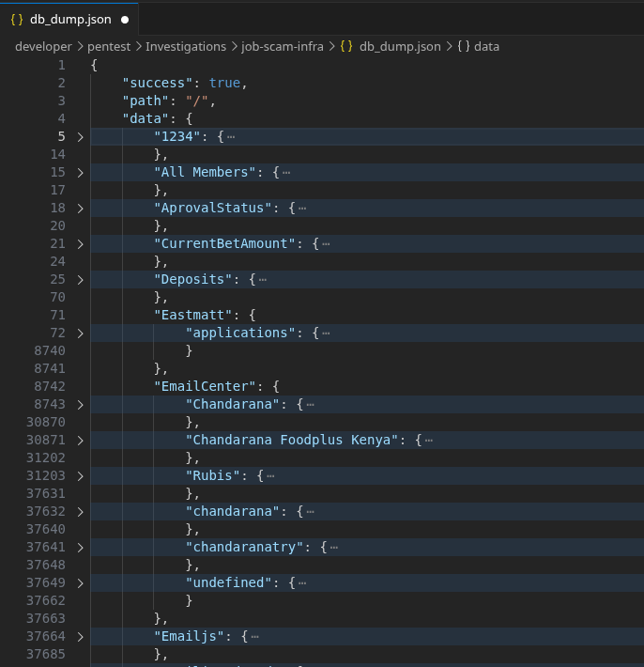The width and height of the screenshot is (644, 667).
Task: Click the fold ellipsis after "applications"
Action: point(326,333)
